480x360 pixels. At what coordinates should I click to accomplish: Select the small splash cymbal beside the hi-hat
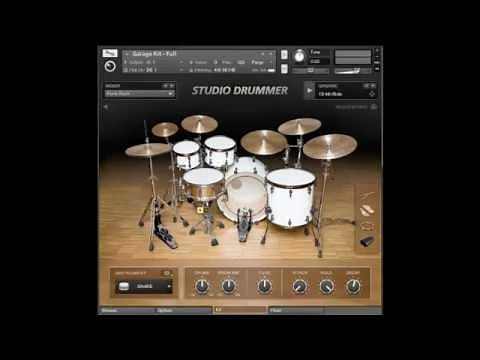pyautogui.click(x=165, y=129)
